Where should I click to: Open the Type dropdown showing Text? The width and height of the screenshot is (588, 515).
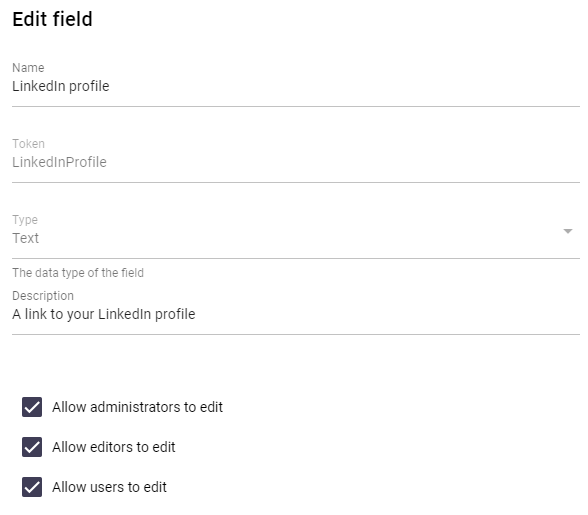pos(296,238)
